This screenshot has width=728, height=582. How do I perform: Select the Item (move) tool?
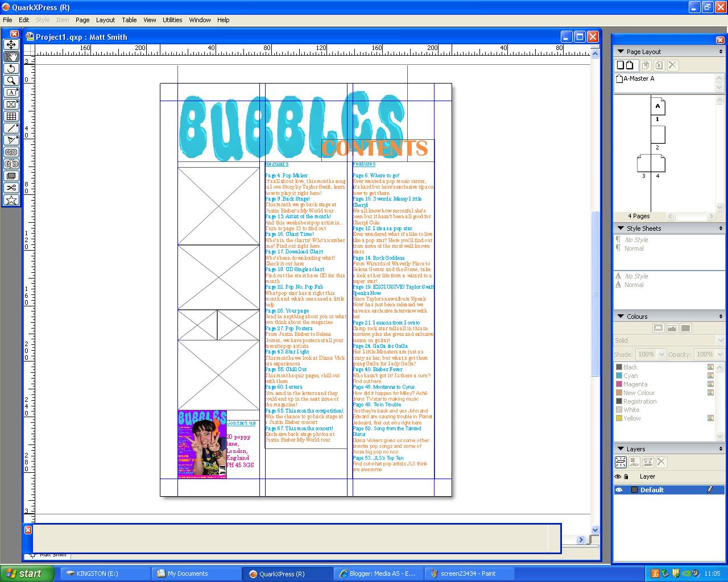pos(11,44)
